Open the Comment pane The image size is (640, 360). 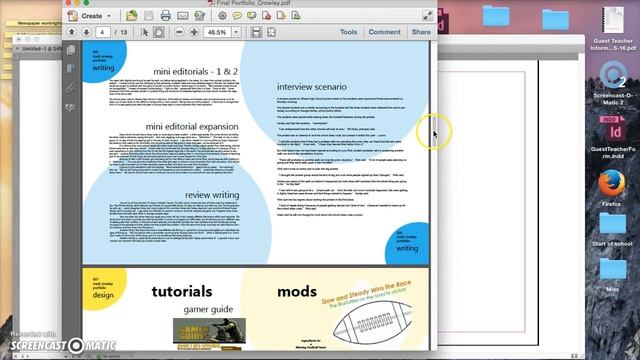click(384, 32)
